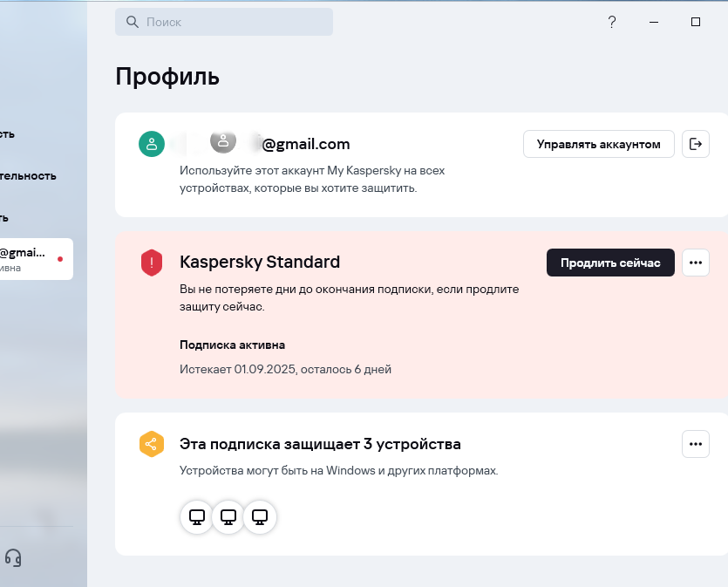Click the orange share icon for devices

tap(152, 445)
